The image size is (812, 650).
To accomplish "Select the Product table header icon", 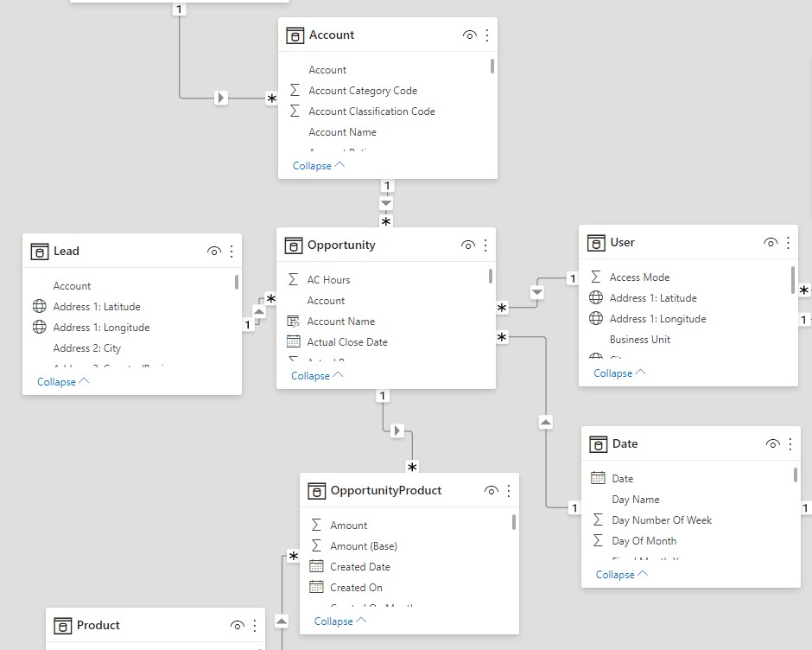I will pyautogui.click(x=64, y=625).
